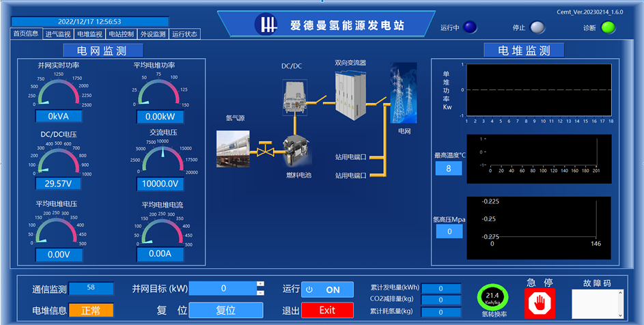
Task: Click the 氢高压Mpa value 0
Action: [449, 231]
